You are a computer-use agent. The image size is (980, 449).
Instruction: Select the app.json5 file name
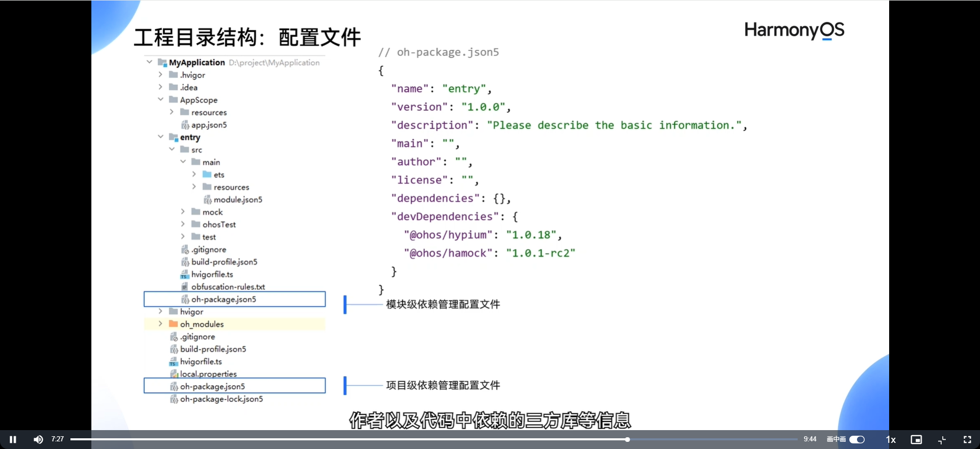(209, 124)
